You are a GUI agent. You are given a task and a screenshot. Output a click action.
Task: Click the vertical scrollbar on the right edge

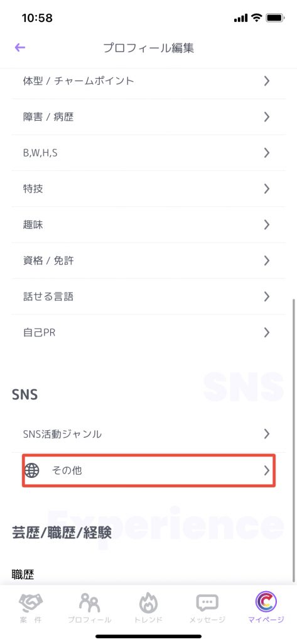coord(293,440)
